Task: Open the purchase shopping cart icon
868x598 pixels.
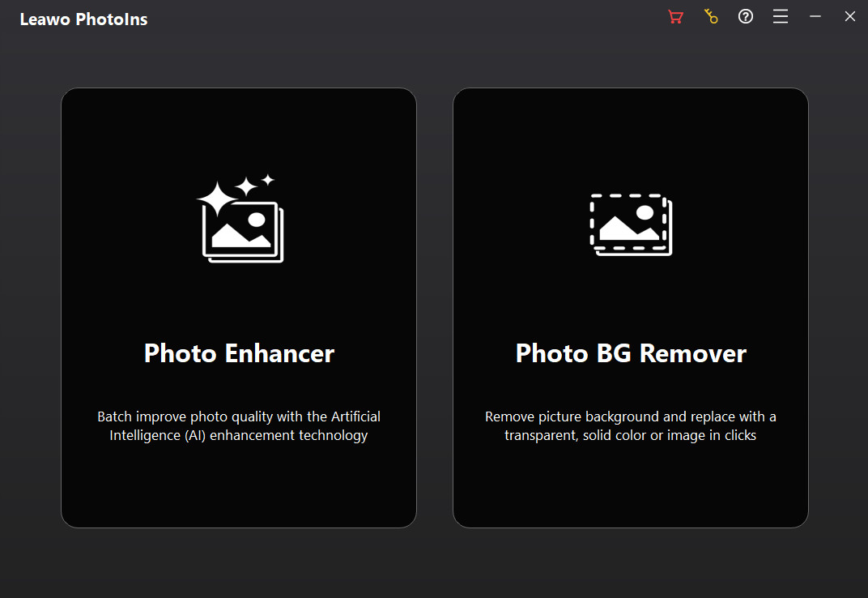Action: [675, 17]
